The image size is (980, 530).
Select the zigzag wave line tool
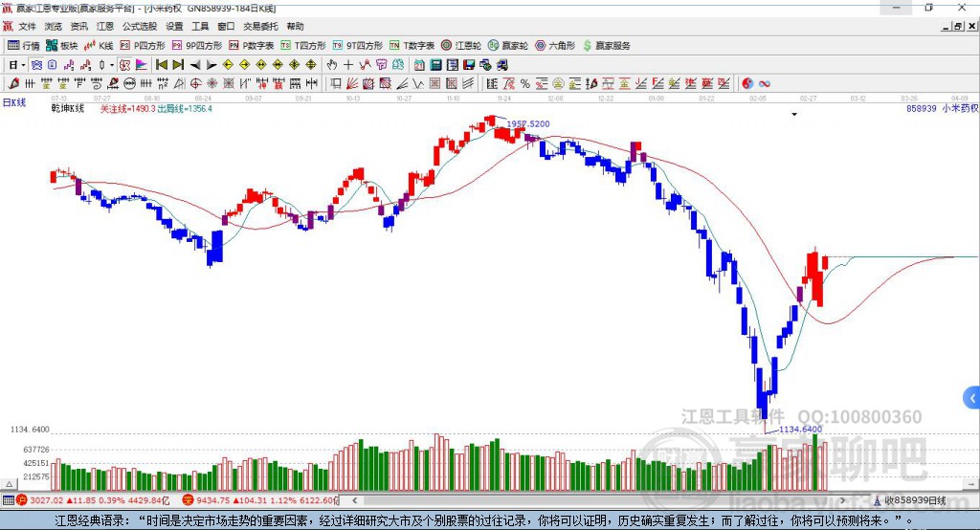tap(417, 84)
